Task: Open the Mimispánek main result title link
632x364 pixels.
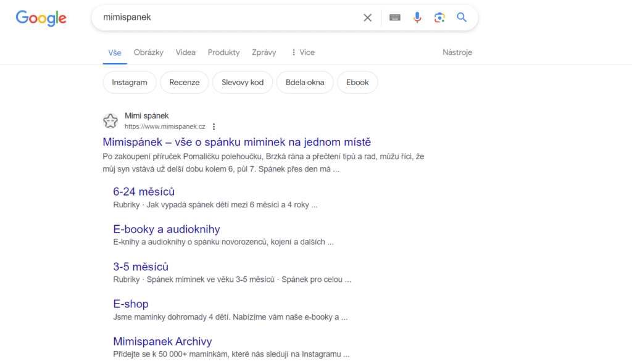Action: 236,142
